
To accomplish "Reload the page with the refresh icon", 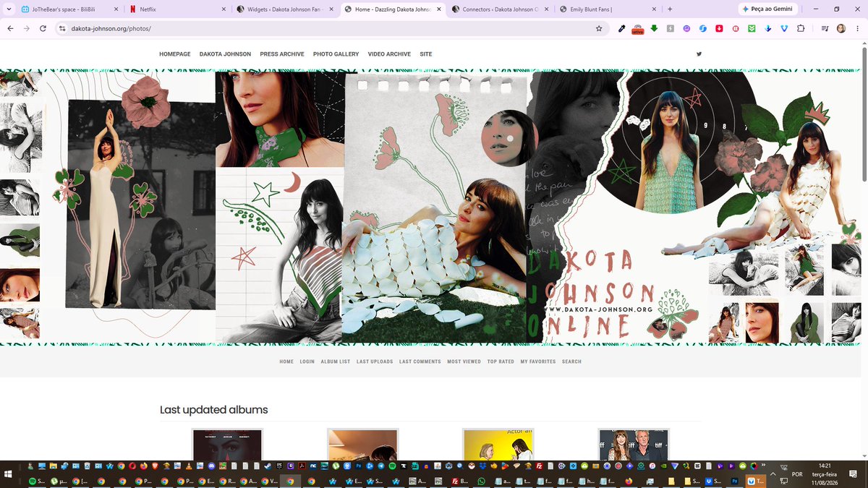I will (x=43, y=28).
